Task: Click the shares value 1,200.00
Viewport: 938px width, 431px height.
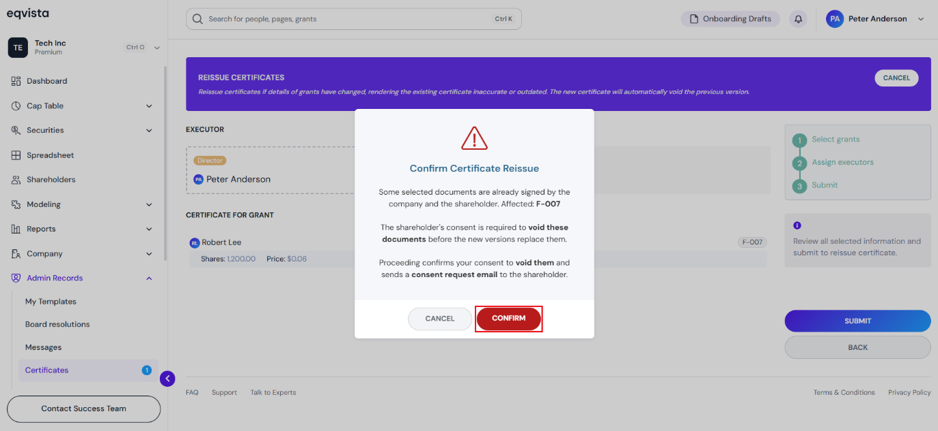Action: click(241, 259)
